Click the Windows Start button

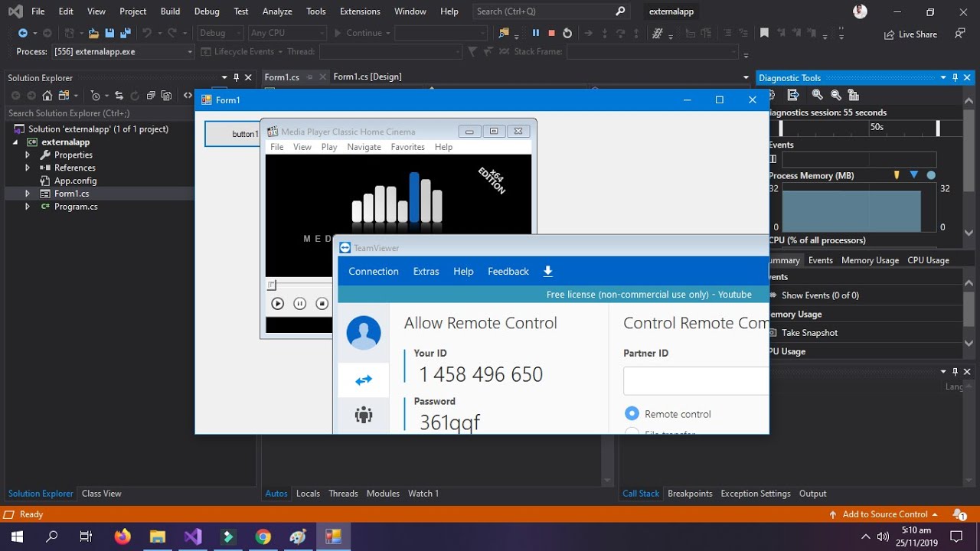(x=17, y=536)
